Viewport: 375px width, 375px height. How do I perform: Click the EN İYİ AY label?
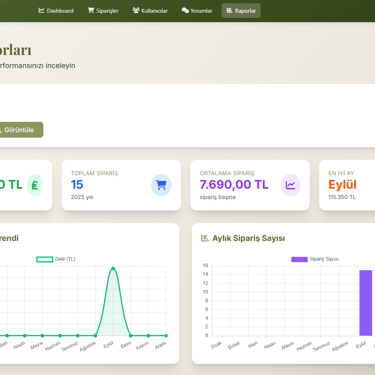coord(341,173)
